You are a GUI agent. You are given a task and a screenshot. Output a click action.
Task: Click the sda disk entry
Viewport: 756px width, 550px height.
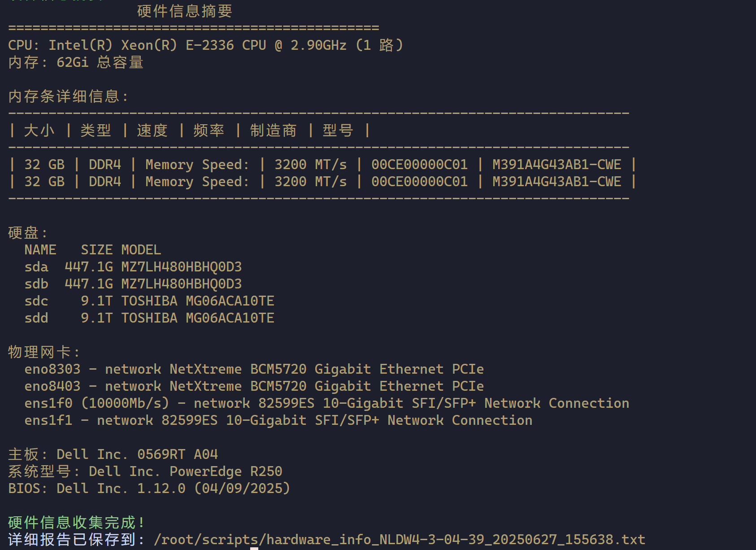click(x=133, y=267)
